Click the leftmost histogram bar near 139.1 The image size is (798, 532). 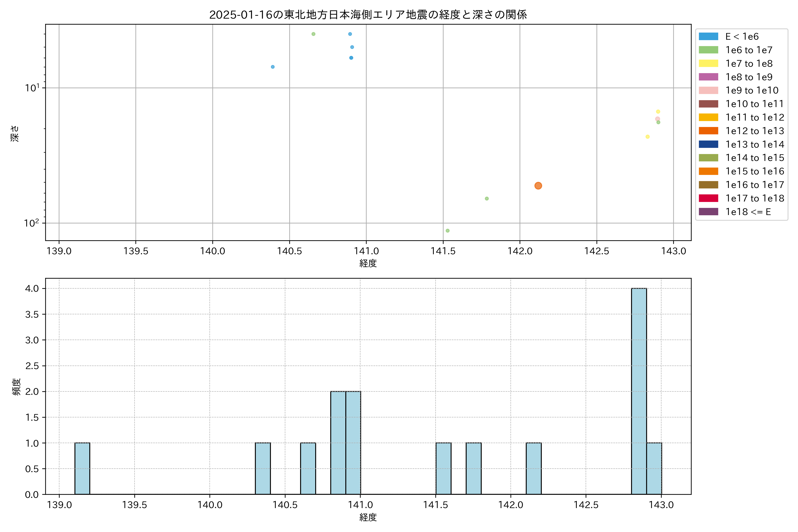tap(82, 469)
